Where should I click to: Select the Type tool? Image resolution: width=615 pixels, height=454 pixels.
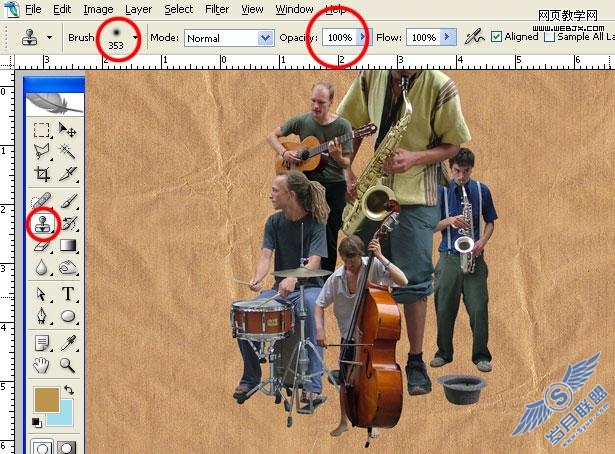coord(68,294)
